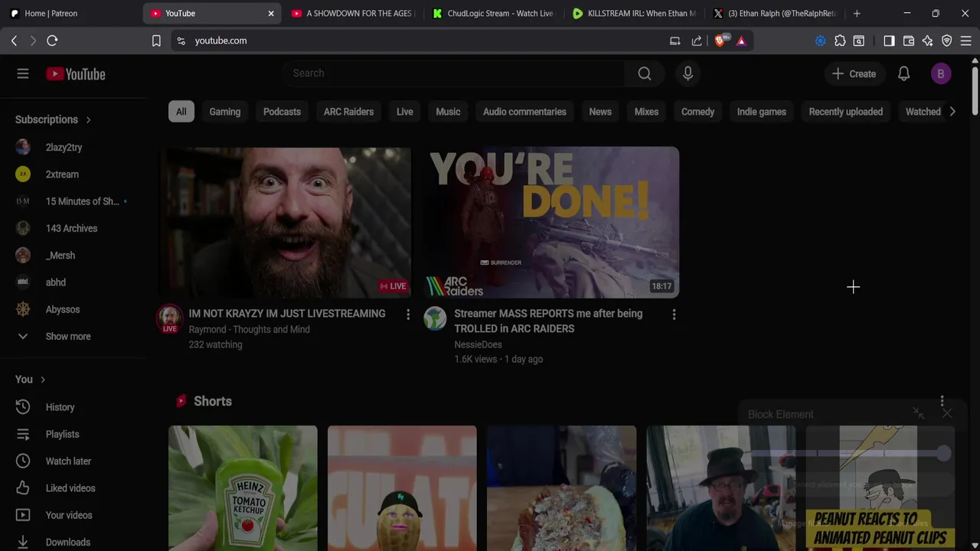Open Raymond - Thoughts and Mind channel link
Viewport: 980px width, 551px height.
click(x=250, y=329)
